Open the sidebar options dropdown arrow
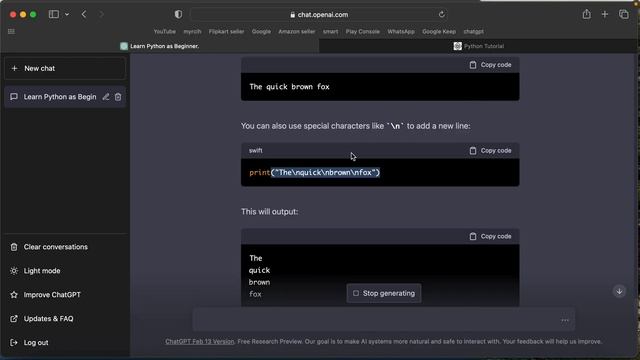The height and width of the screenshot is (360, 640). (67, 14)
